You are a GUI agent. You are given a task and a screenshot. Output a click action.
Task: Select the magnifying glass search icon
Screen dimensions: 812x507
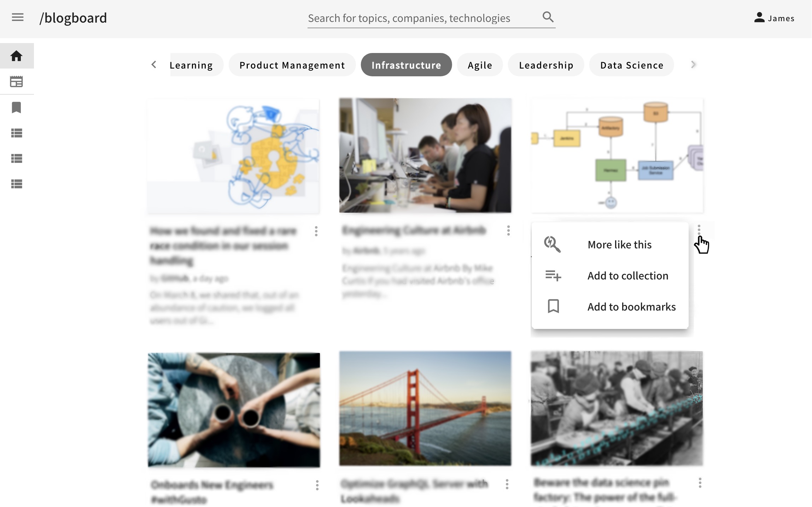click(548, 17)
